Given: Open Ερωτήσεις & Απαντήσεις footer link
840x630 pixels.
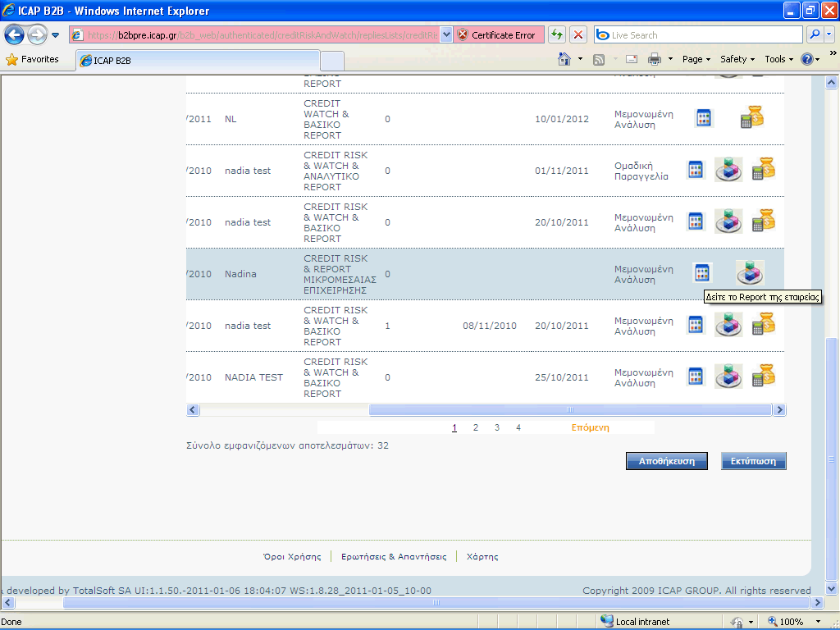Looking at the screenshot, I should tap(394, 557).
